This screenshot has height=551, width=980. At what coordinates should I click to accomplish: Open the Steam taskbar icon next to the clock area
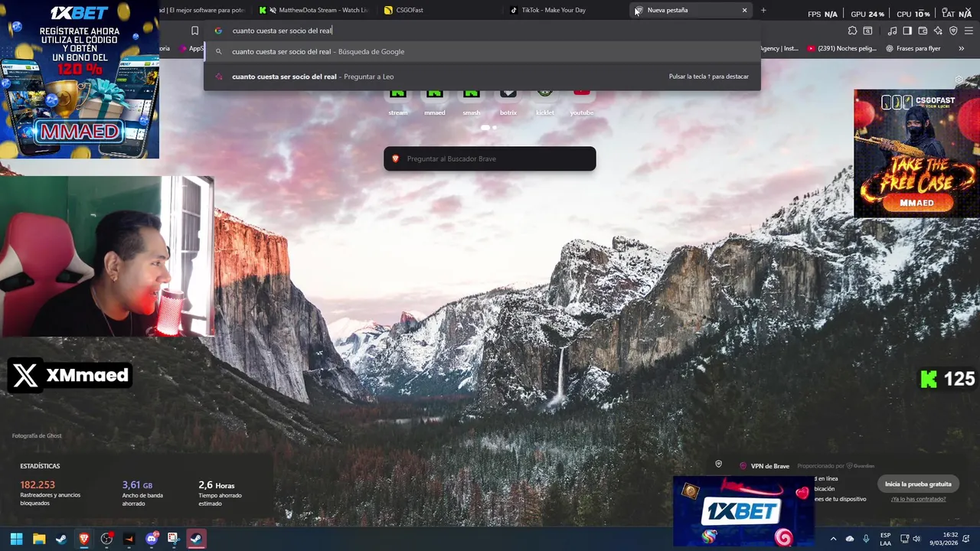(196, 539)
